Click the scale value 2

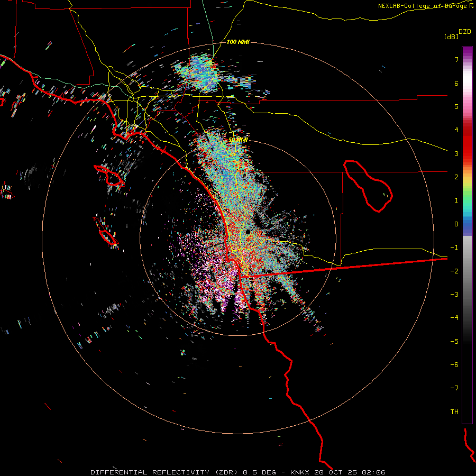(x=456, y=177)
